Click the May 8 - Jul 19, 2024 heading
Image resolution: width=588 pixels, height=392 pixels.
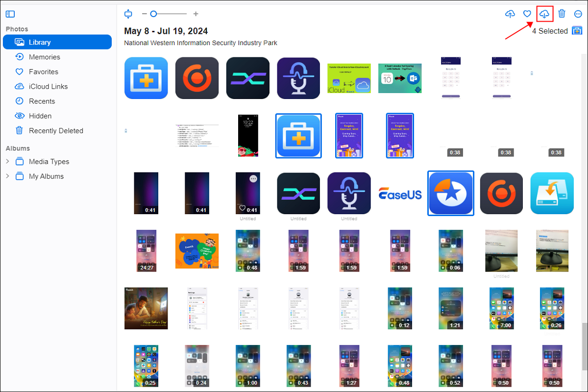(x=166, y=31)
